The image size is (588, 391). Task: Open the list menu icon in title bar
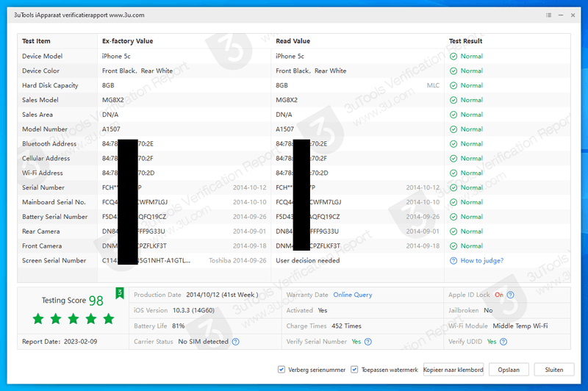click(548, 15)
